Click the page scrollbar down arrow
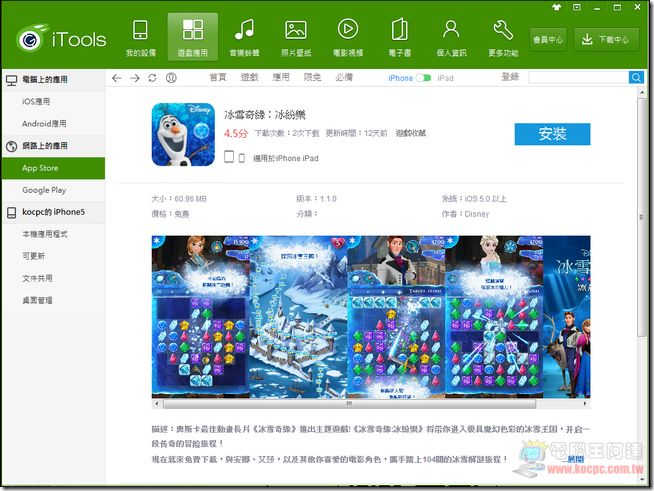The height and width of the screenshot is (491, 654). pos(641,480)
